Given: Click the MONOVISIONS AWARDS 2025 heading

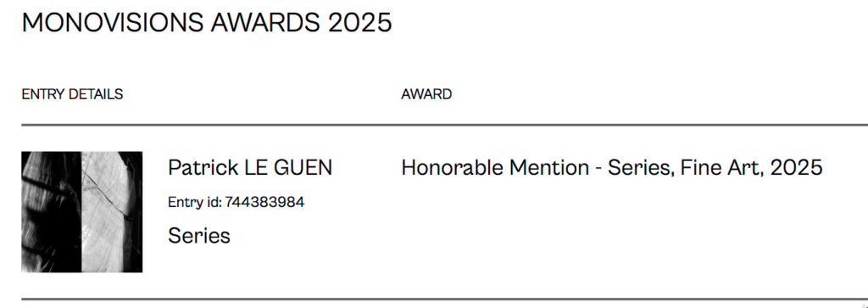Looking at the screenshot, I should point(207,23).
